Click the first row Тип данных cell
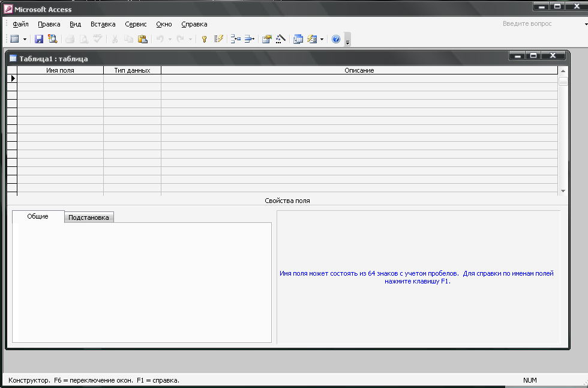Image resolution: width=588 pixels, height=388 pixels. click(x=132, y=79)
